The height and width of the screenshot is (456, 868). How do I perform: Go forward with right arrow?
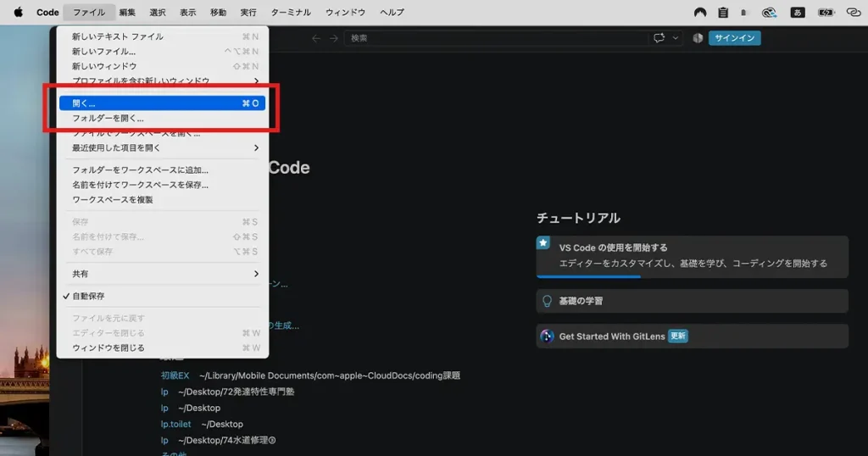pos(334,38)
